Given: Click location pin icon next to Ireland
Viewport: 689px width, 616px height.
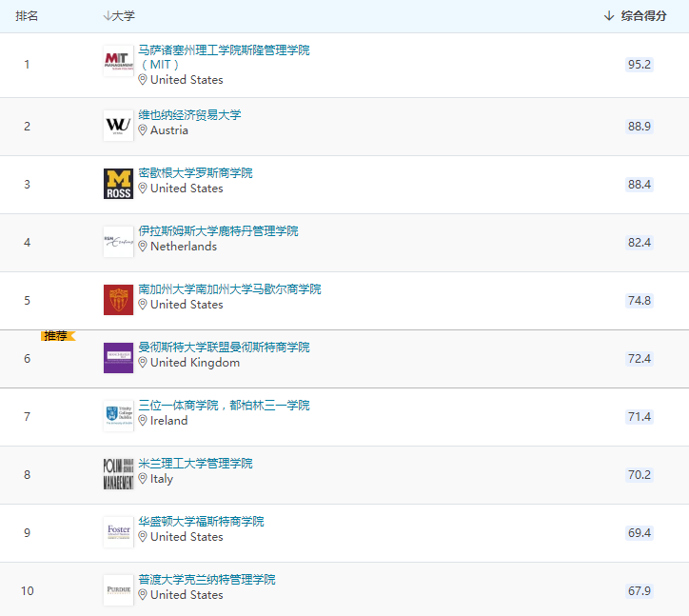Looking at the screenshot, I should point(143,420).
